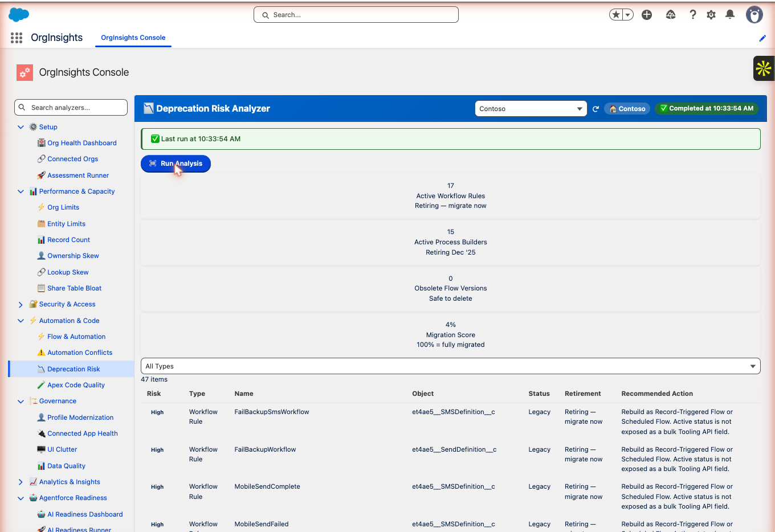Open the favorites list dropdown arrow

pos(628,15)
